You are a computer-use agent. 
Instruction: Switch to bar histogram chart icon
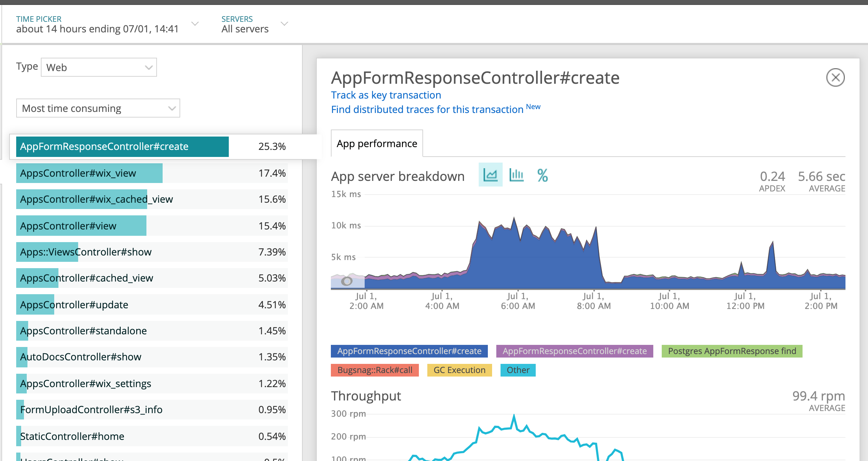click(x=516, y=175)
